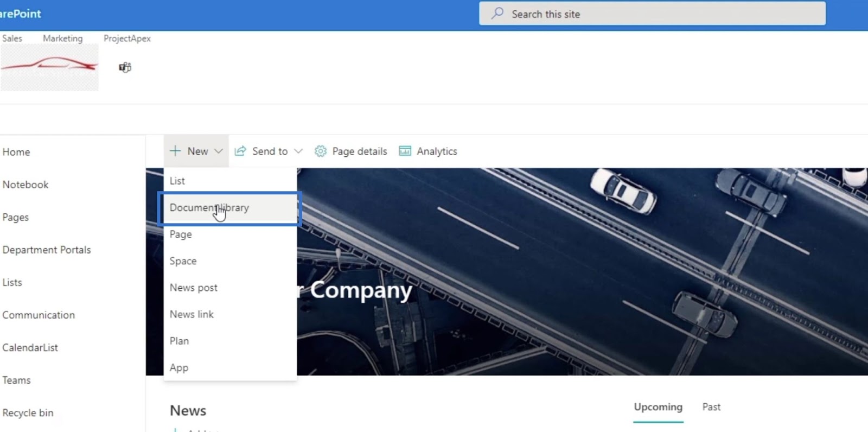
Task: Choose Document library in the New menu
Action: pyautogui.click(x=230, y=207)
